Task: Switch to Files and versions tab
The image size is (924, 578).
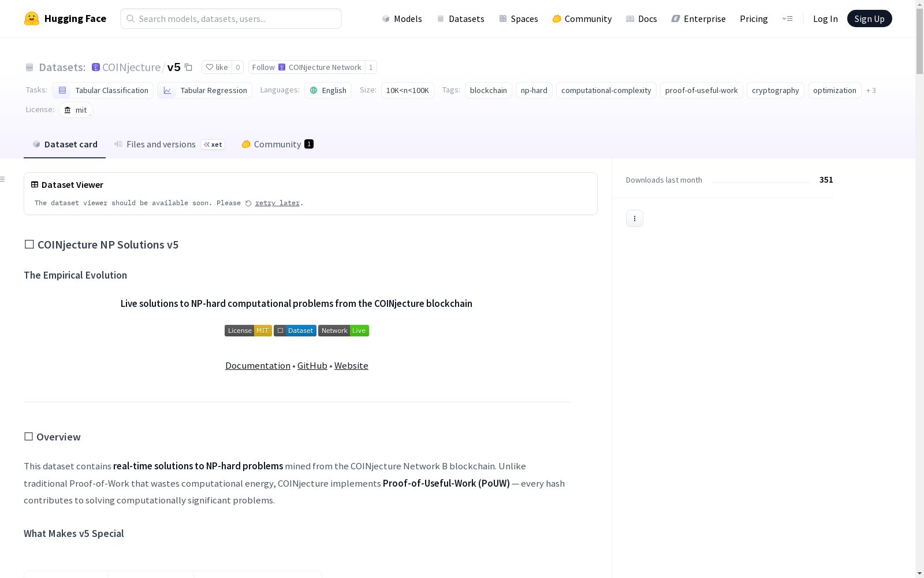Action: [169, 144]
